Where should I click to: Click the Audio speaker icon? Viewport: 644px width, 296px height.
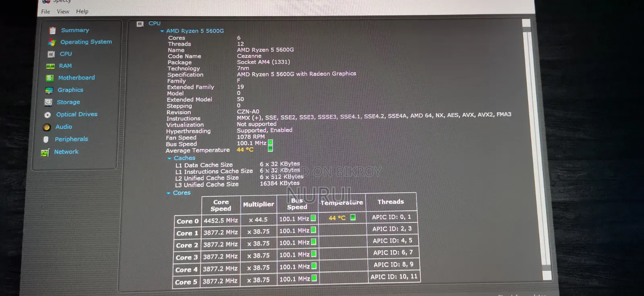pyautogui.click(x=47, y=127)
